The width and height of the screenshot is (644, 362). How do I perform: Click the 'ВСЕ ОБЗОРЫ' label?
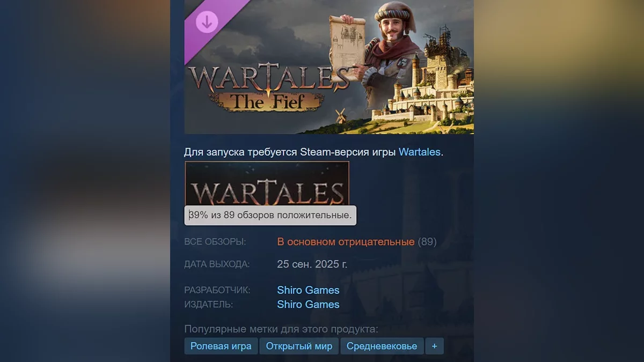point(215,242)
